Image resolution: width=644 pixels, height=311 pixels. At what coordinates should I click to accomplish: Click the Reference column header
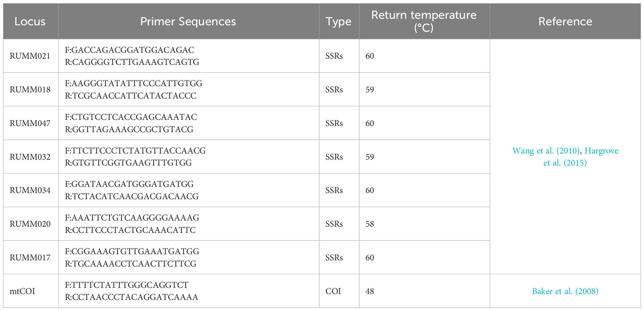pos(565,21)
